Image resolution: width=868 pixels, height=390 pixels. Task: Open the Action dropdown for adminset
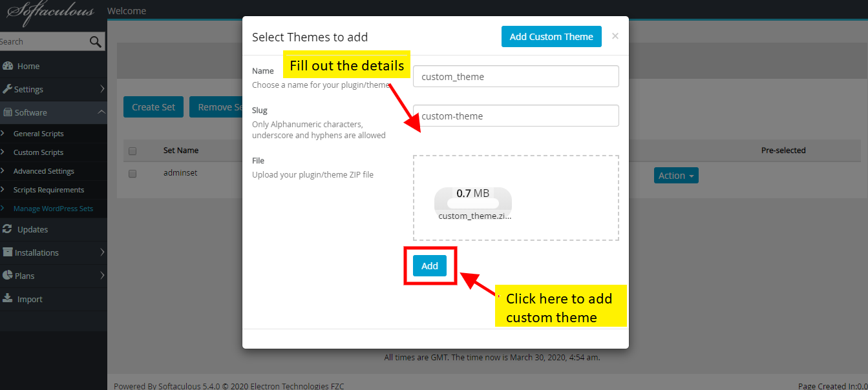tap(676, 176)
